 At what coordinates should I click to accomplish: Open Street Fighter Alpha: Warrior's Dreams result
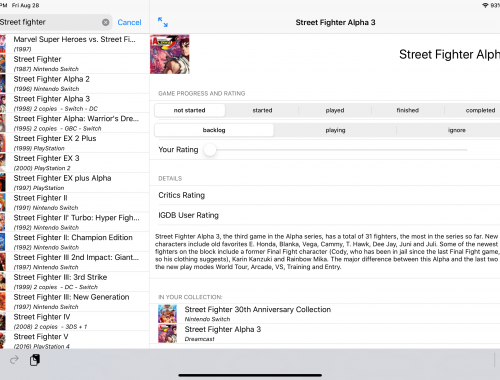pyautogui.click(x=75, y=123)
